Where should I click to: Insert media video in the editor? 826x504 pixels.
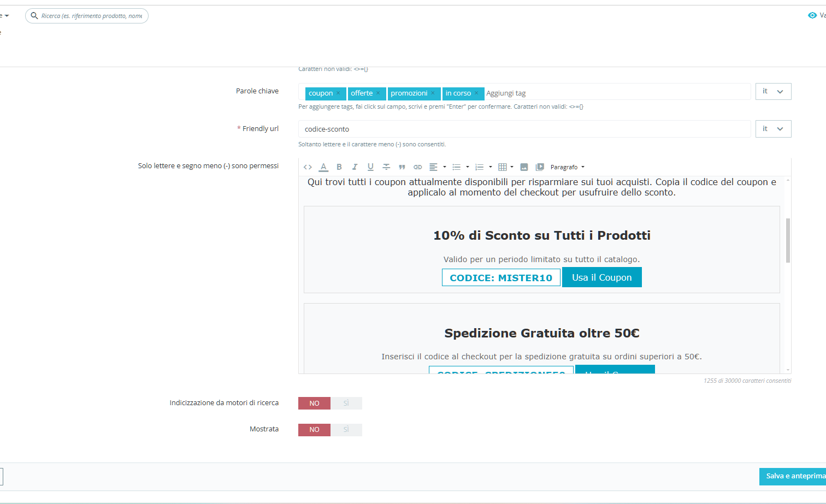pos(540,167)
